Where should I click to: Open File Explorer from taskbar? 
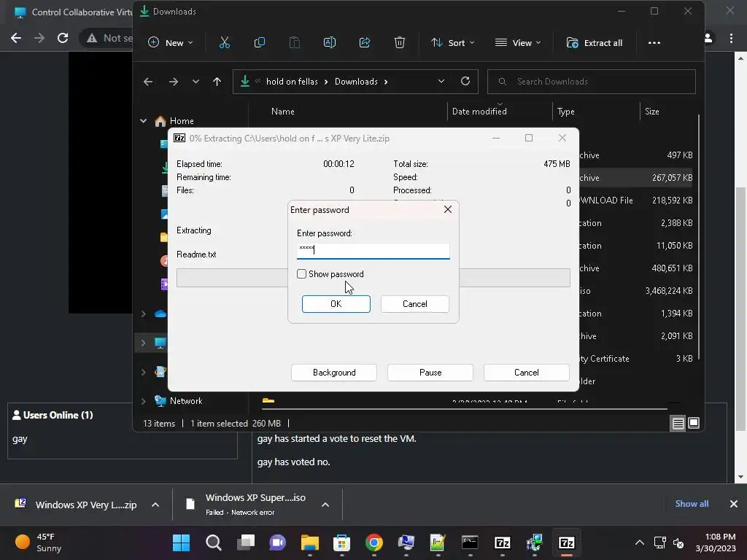click(309, 542)
